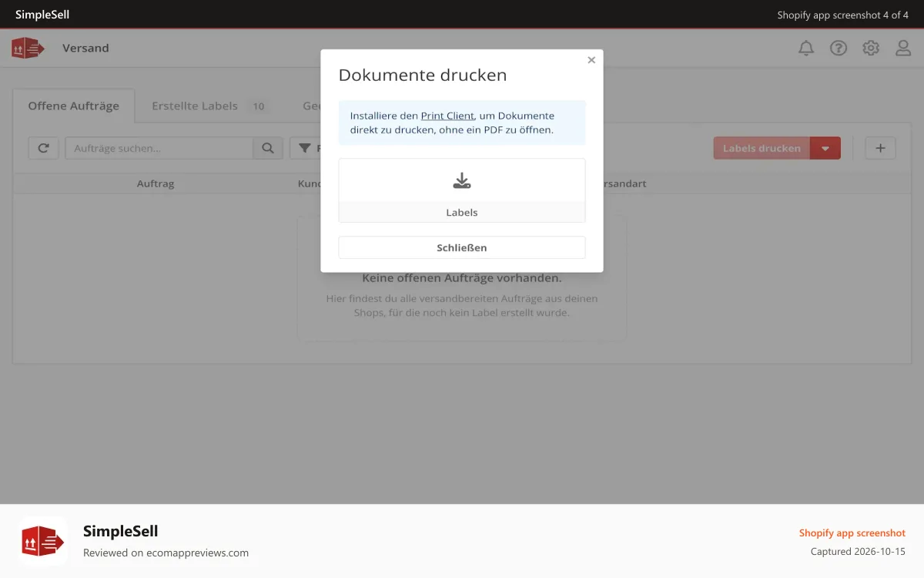The width and height of the screenshot is (924, 578).
Task: Open the user account icon
Action: click(x=903, y=48)
